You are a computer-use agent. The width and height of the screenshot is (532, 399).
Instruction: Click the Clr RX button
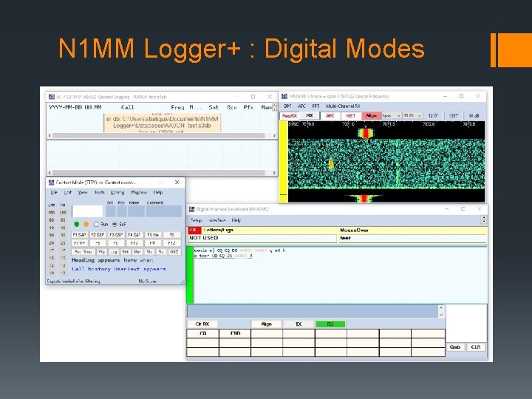coord(202,324)
